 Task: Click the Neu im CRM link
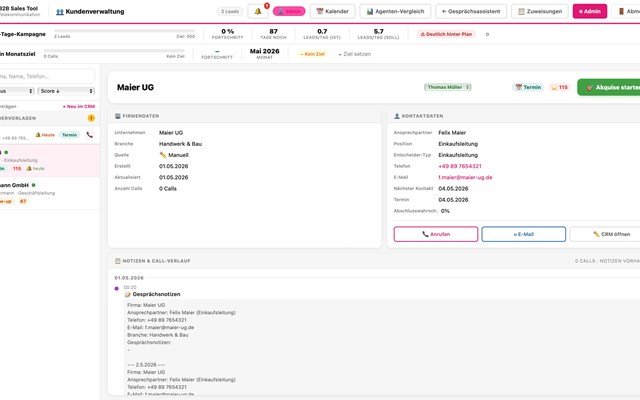pyautogui.click(x=79, y=106)
